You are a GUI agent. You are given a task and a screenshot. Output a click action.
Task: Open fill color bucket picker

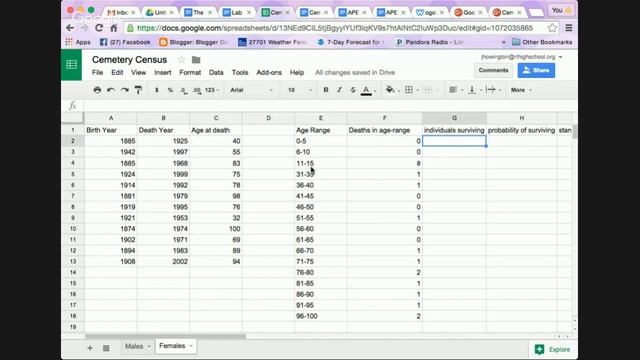click(x=391, y=90)
